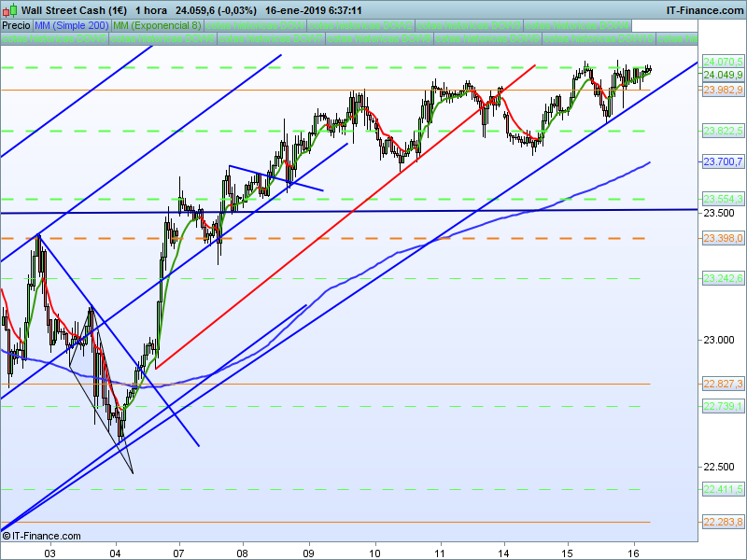This screenshot has height=560, width=747.
Task: Select the MM (Exponencial 8) indicator label
Action: coord(157,25)
